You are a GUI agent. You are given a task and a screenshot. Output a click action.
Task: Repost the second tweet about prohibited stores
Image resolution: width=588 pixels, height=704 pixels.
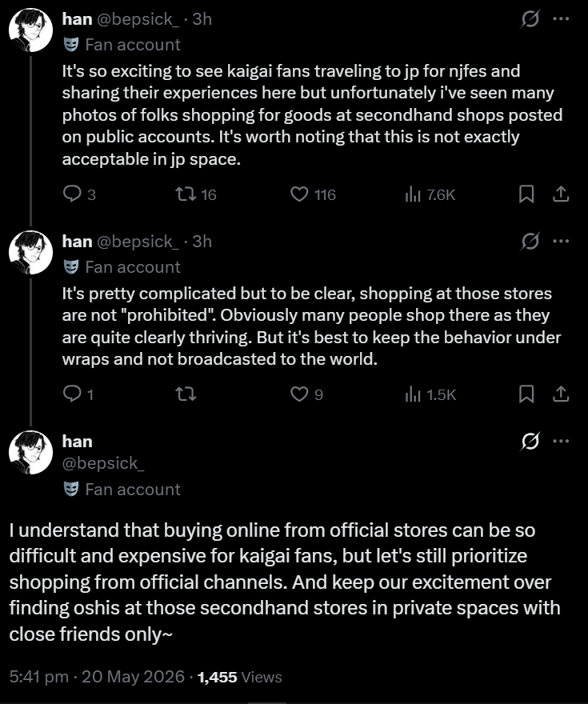coord(186,394)
